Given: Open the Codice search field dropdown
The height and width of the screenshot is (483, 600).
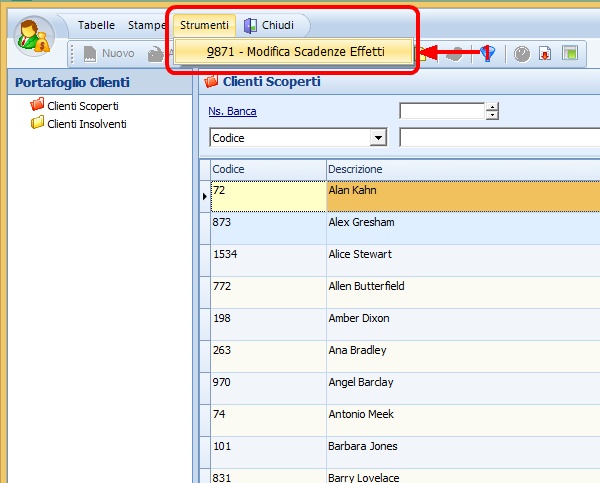Looking at the screenshot, I should 378,138.
